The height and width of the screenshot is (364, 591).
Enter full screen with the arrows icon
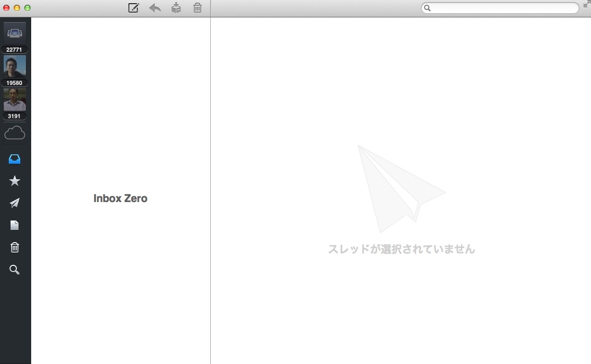(586, 4)
